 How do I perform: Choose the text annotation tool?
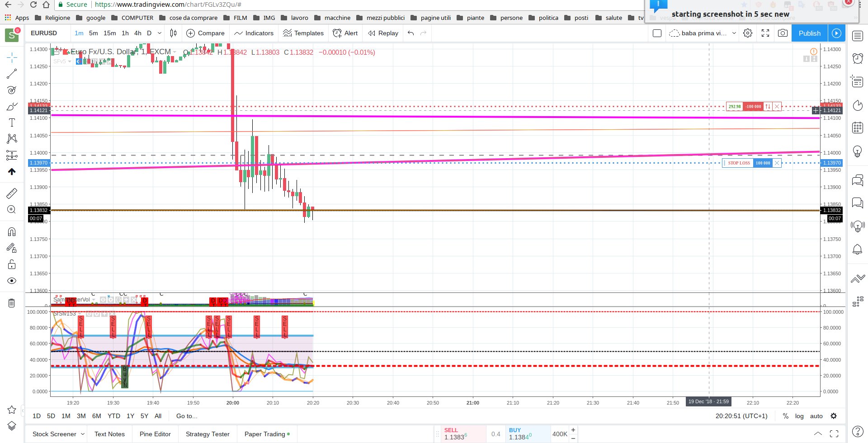(x=12, y=123)
